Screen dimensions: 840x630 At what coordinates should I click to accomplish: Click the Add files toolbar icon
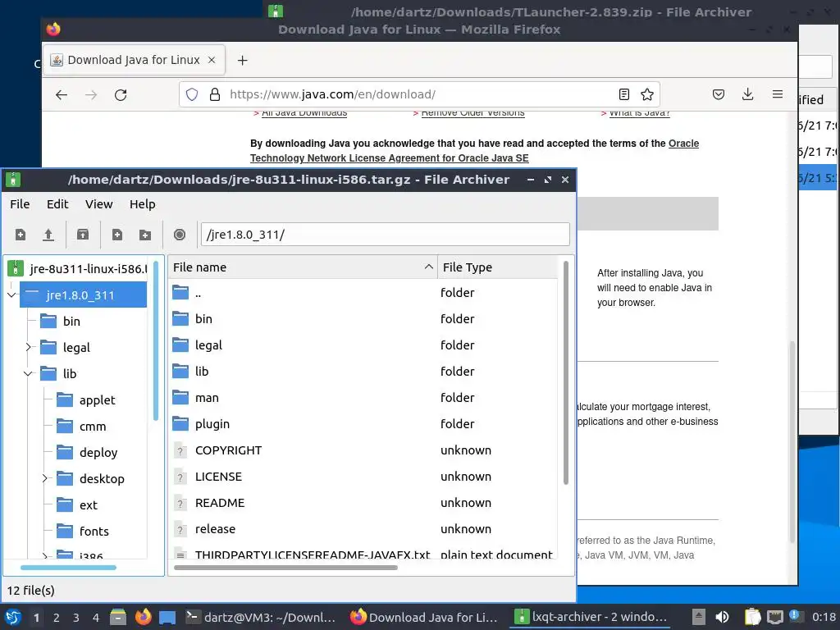click(116, 235)
